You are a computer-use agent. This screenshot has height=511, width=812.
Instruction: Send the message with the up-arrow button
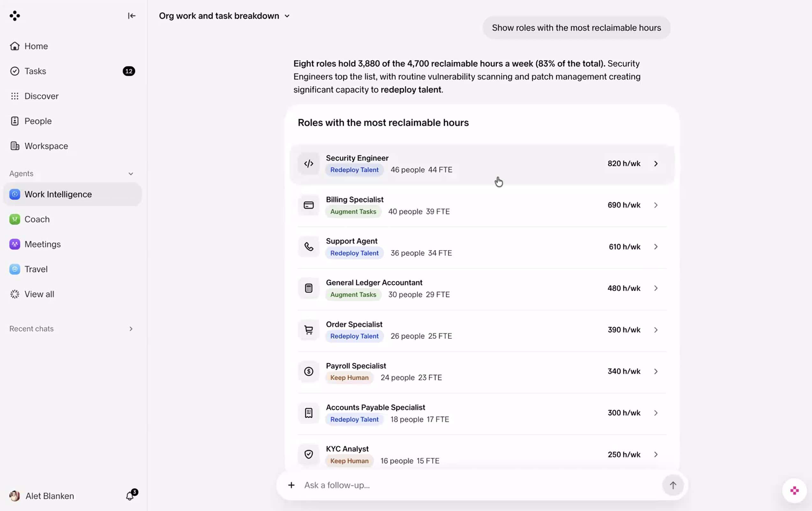pyautogui.click(x=672, y=485)
